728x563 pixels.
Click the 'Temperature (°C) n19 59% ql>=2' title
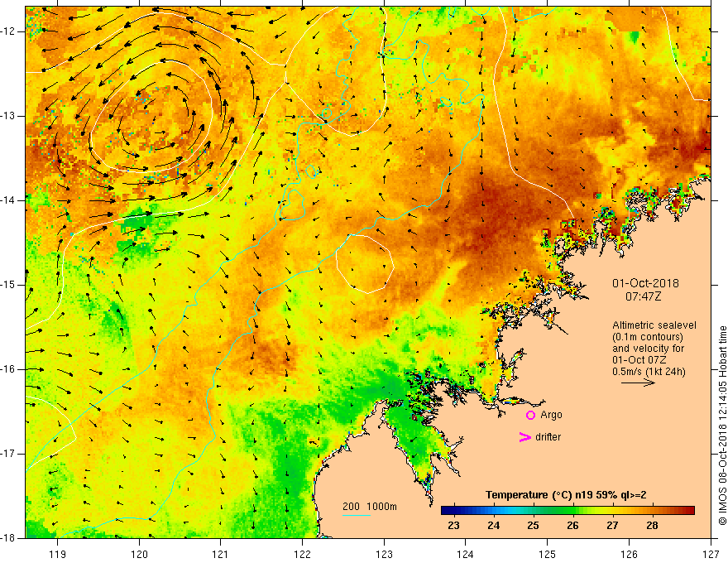point(566,495)
